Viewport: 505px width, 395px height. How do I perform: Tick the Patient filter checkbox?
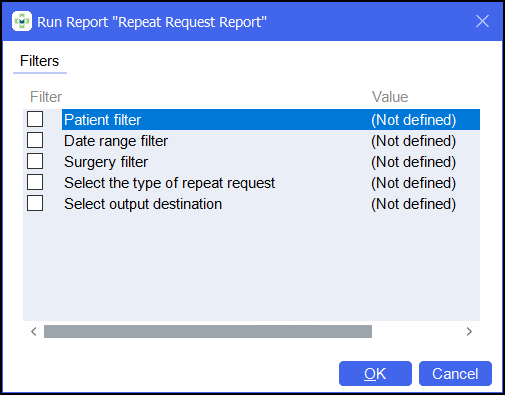(35, 119)
